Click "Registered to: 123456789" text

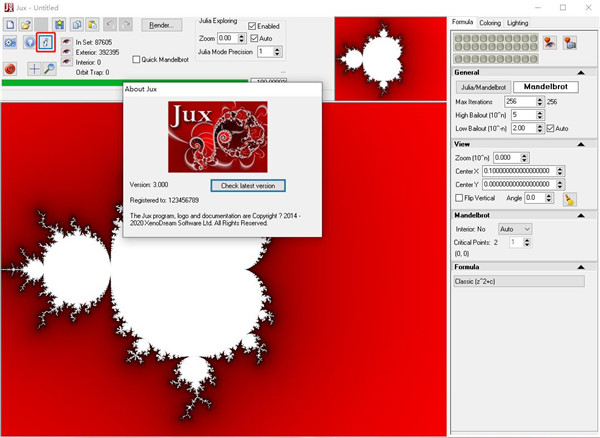tap(164, 200)
